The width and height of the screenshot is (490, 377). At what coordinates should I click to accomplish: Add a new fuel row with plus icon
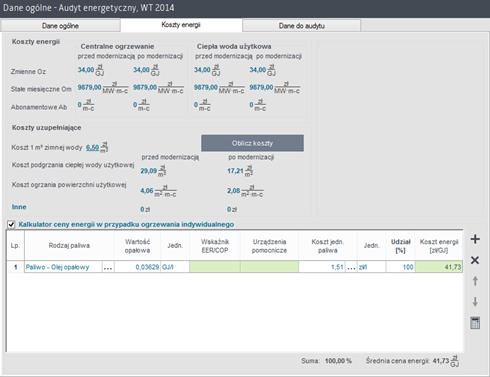click(475, 239)
